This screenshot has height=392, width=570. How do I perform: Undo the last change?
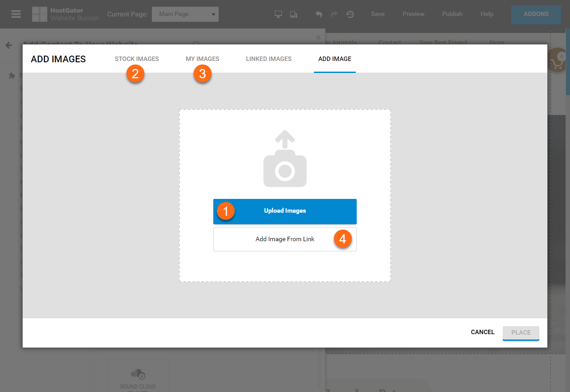(319, 14)
